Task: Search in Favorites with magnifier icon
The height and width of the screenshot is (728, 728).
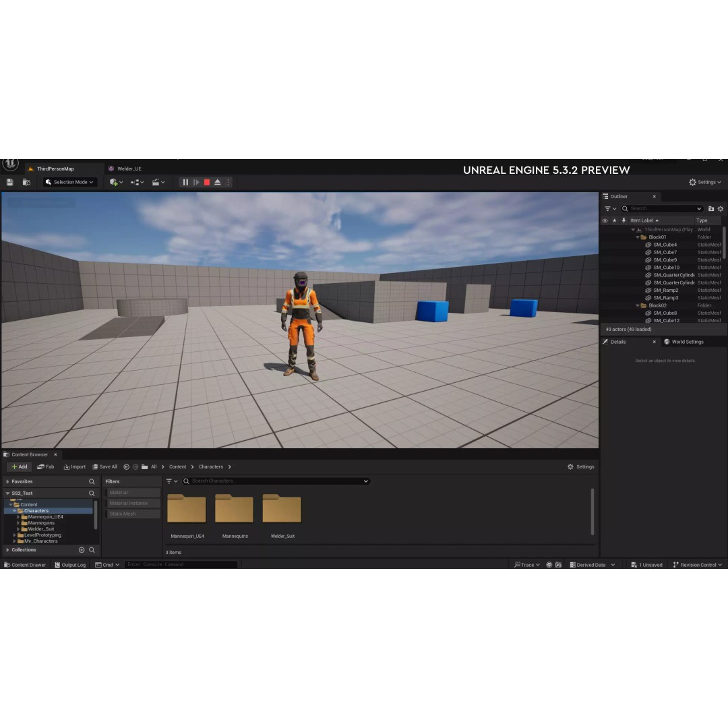Action: (92, 482)
